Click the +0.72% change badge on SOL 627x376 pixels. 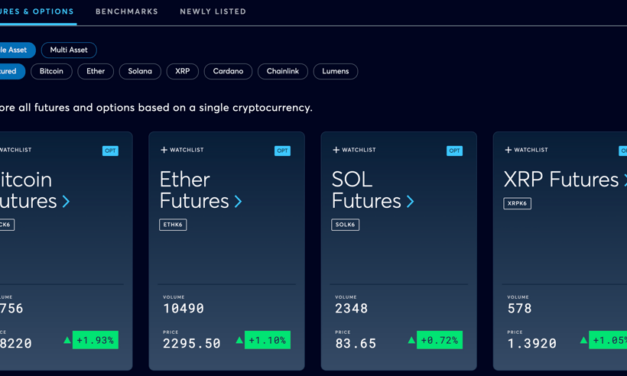[439, 340]
